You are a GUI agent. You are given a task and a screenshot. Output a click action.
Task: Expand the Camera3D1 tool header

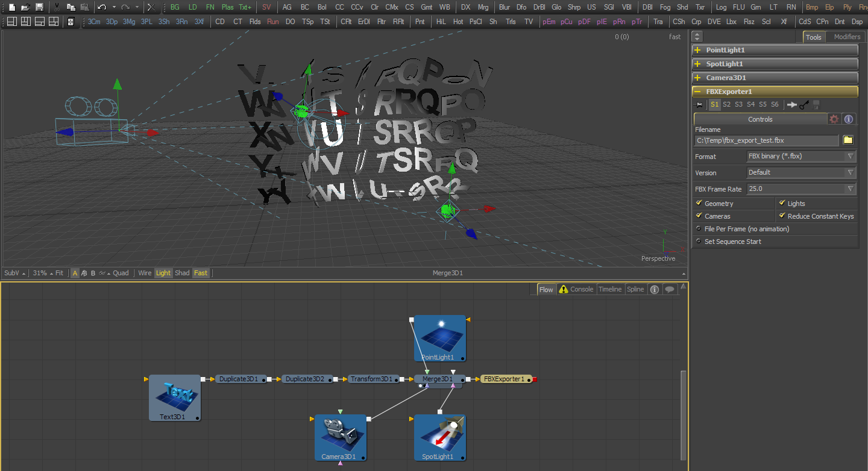[x=775, y=78]
